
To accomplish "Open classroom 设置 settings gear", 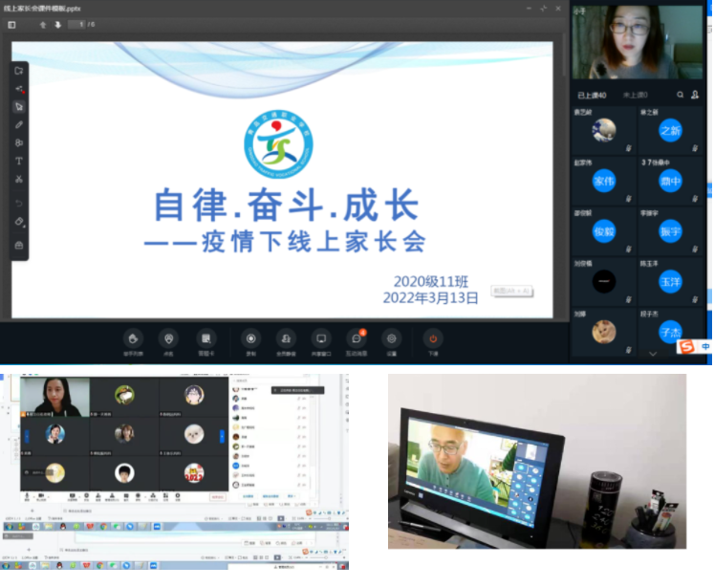I will [391, 343].
